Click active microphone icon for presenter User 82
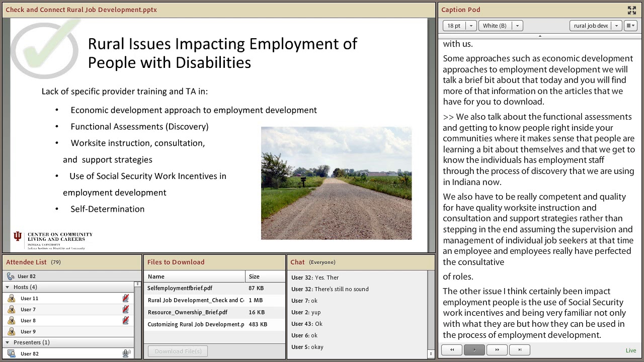 click(x=126, y=353)
